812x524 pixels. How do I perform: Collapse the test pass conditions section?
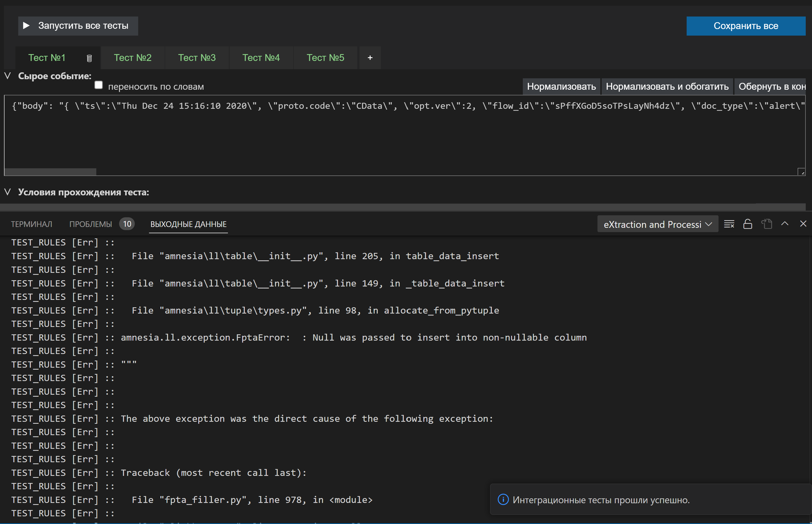(8, 192)
